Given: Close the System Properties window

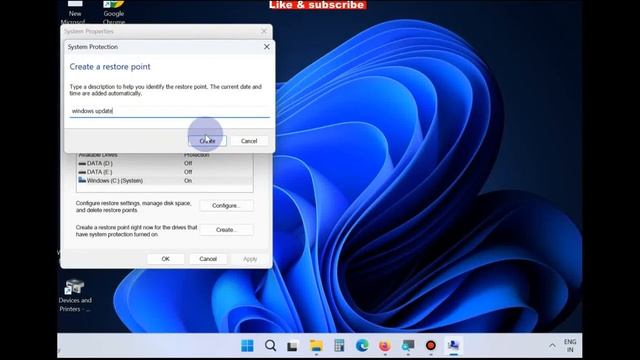Looking at the screenshot, I should (264, 31).
